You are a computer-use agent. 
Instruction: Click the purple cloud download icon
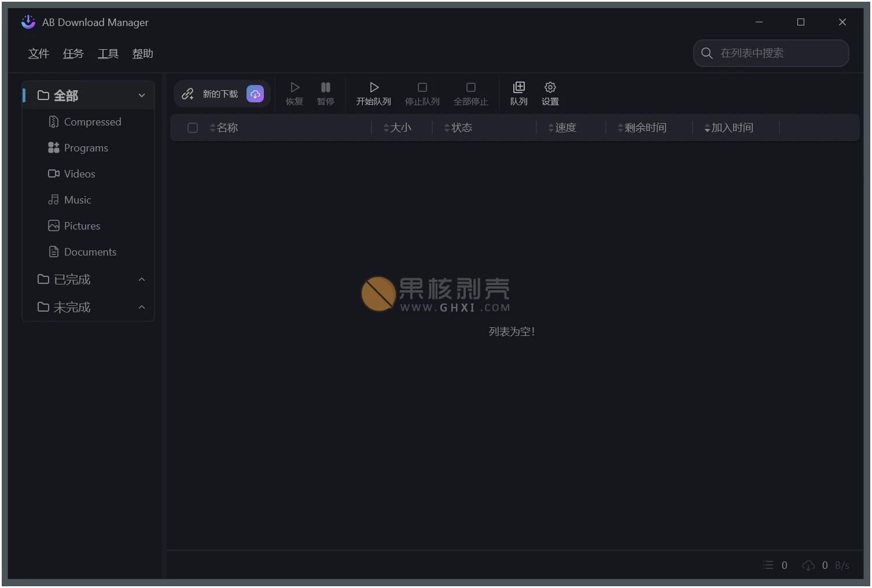point(255,94)
